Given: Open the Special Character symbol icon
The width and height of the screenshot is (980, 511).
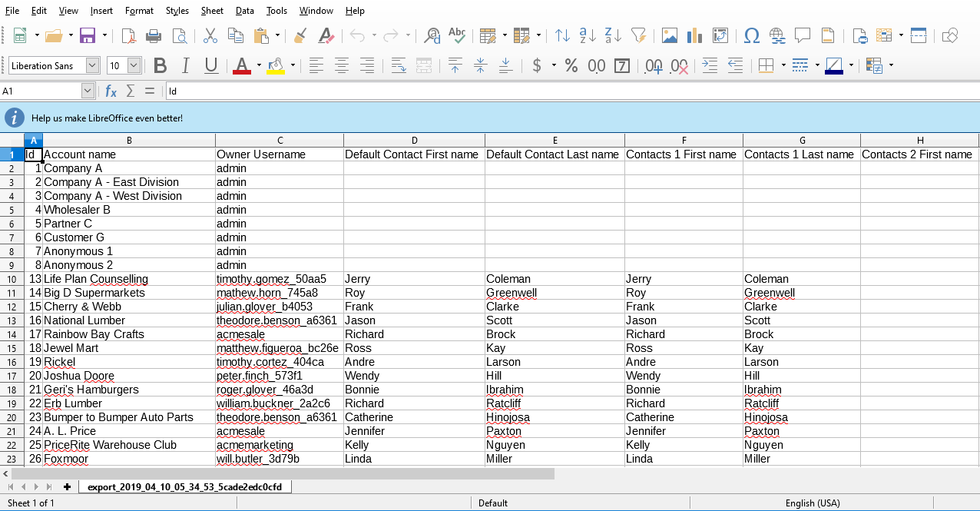Looking at the screenshot, I should point(752,35).
